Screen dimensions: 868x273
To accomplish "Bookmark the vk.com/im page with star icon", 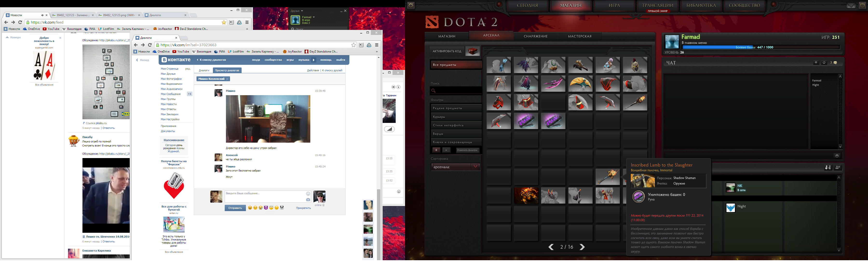I will [353, 45].
